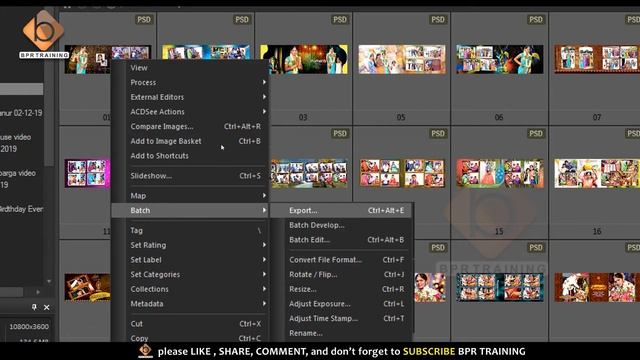Click the PSD badge on thumbnail 06
Screen dimensions: 640x360
coord(536,20)
